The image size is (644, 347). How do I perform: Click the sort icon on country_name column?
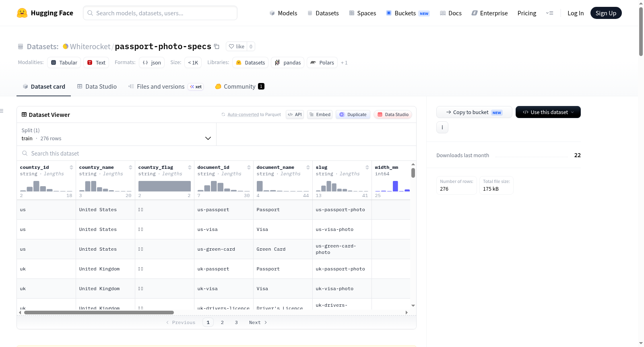[130, 167]
